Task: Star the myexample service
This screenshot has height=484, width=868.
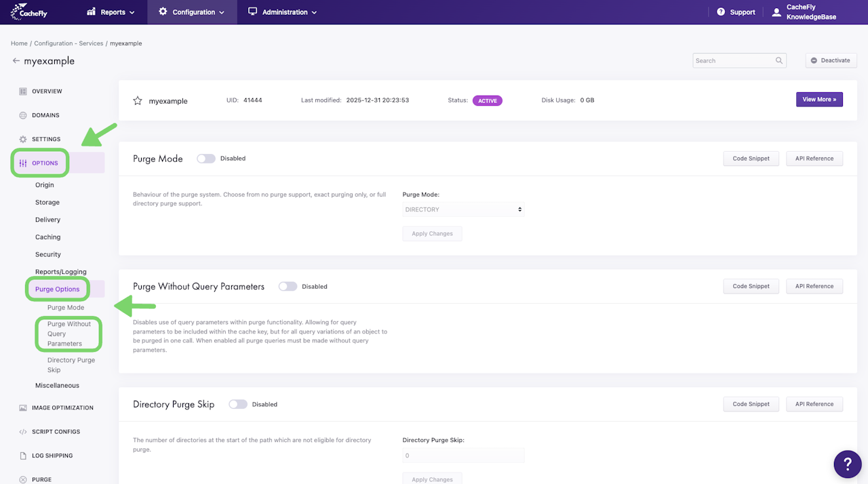Action: click(x=138, y=100)
